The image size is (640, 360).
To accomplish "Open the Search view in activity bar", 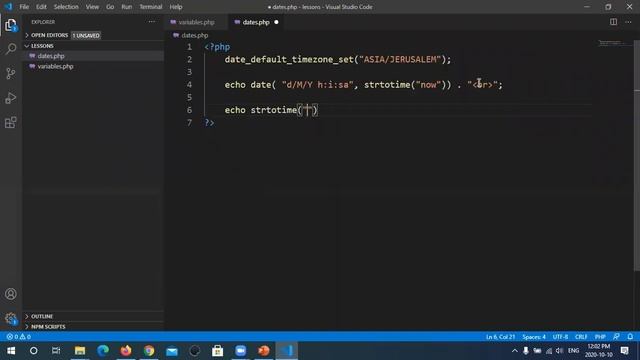I will pos(11,49).
